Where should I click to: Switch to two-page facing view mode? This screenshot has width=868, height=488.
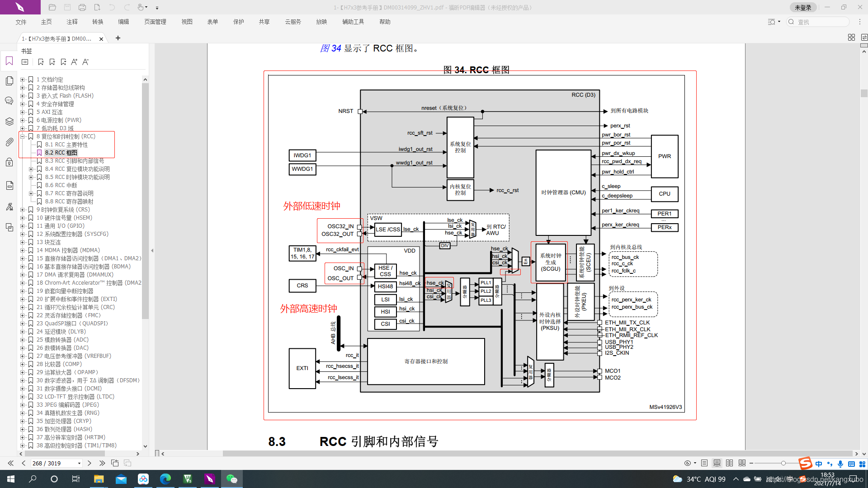(729, 463)
